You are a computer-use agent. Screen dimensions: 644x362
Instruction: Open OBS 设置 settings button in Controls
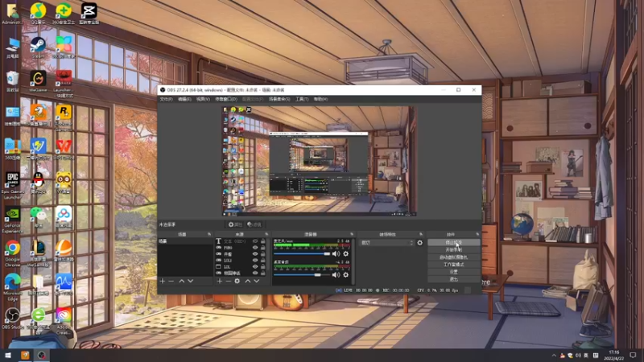click(453, 272)
